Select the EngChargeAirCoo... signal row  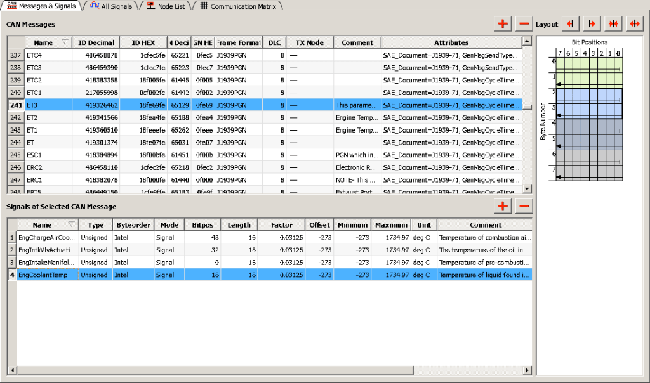pyautogui.click(x=274, y=238)
